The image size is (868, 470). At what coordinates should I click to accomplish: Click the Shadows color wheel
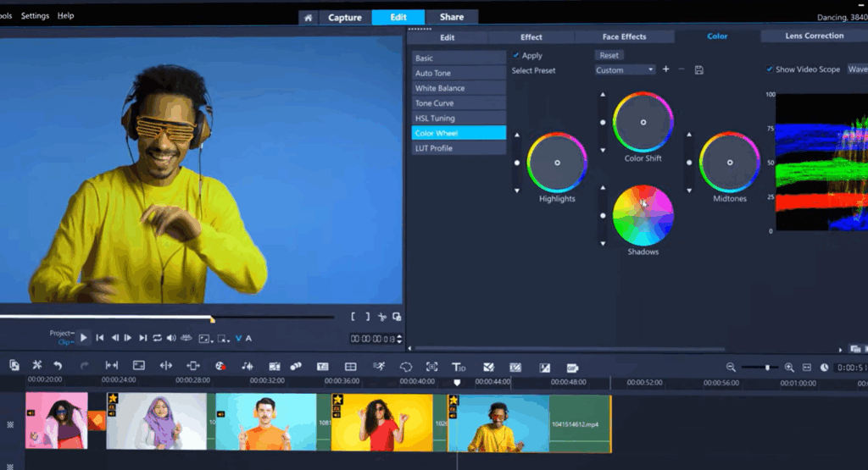(643, 216)
